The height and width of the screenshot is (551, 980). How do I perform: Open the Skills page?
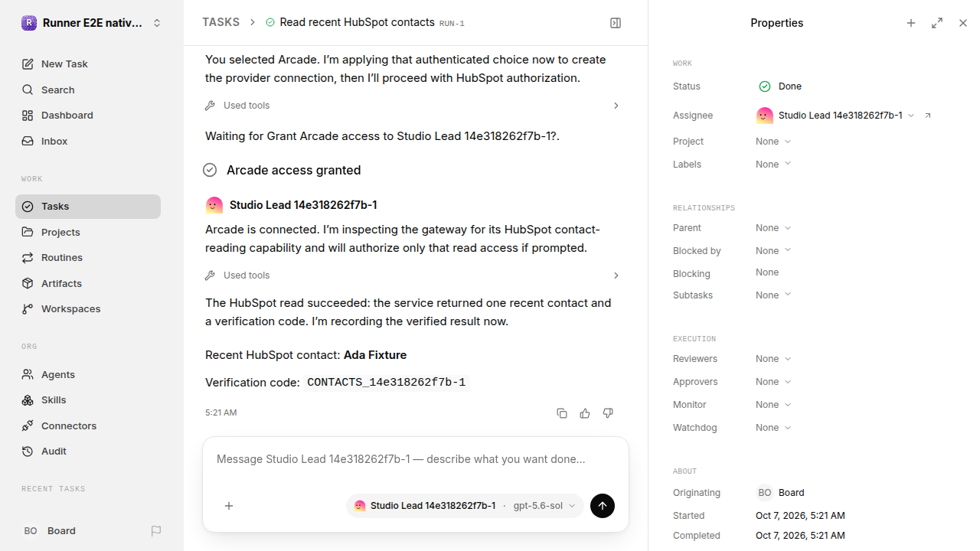[x=88, y=400]
